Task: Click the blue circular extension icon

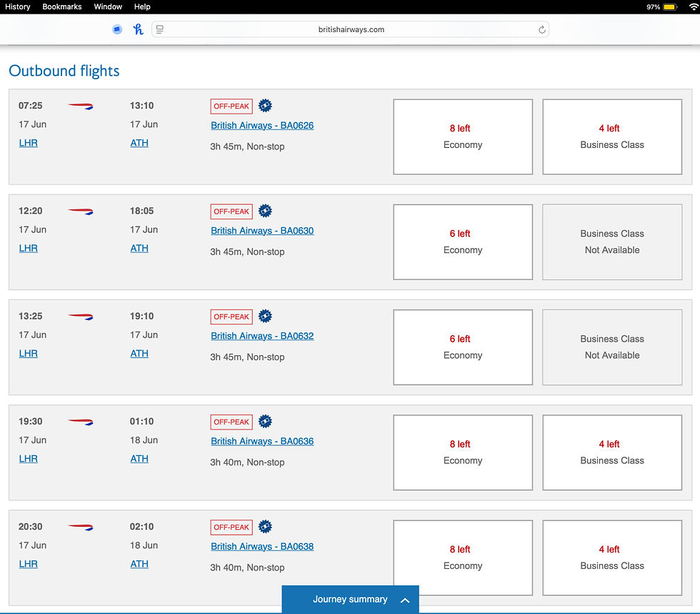Action: [x=117, y=29]
